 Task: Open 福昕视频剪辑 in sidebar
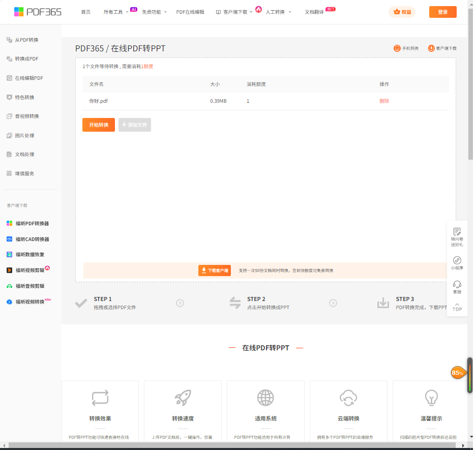[x=29, y=271]
